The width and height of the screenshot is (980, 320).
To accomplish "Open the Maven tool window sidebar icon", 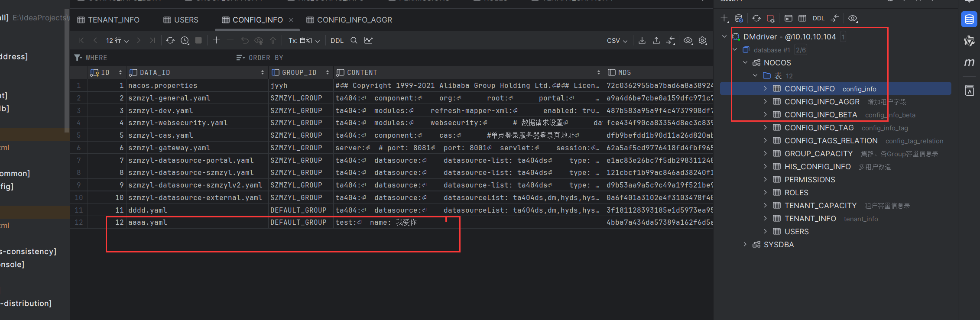I will tap(969, 63).
